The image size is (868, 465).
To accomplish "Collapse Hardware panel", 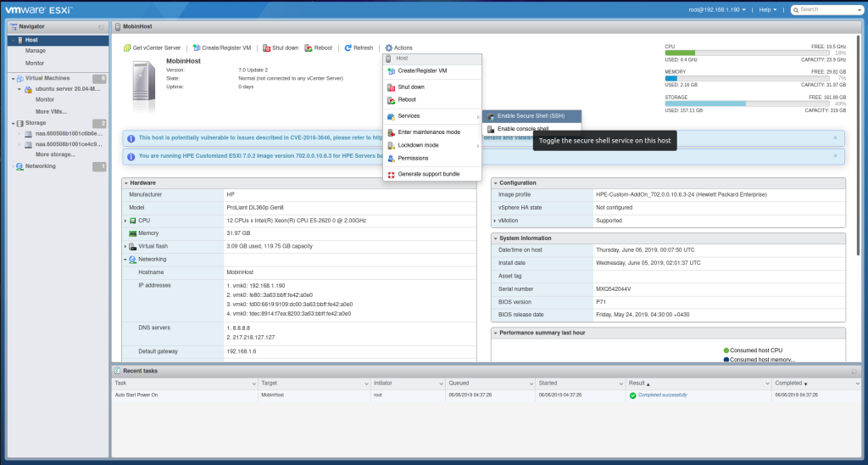I will [x=126, y=183].
